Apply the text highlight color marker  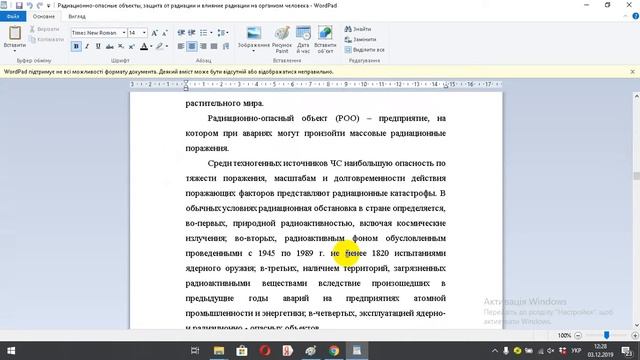click(x=160, y=47)
